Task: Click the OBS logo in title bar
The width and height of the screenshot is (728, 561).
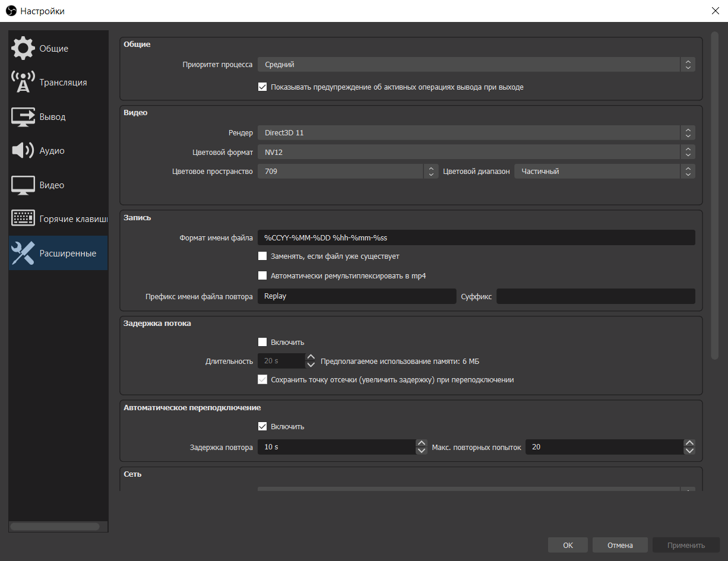Action: click(x=11, y=11)
